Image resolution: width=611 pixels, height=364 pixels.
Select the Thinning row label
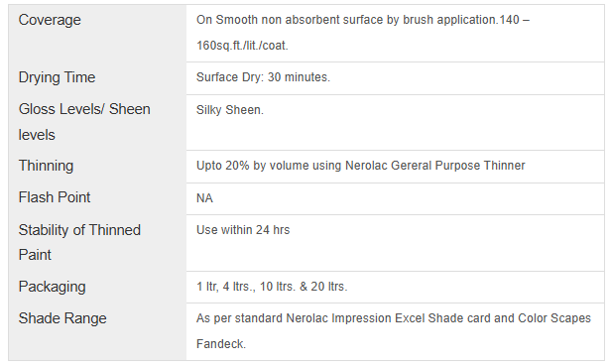(x=46, y=166)
